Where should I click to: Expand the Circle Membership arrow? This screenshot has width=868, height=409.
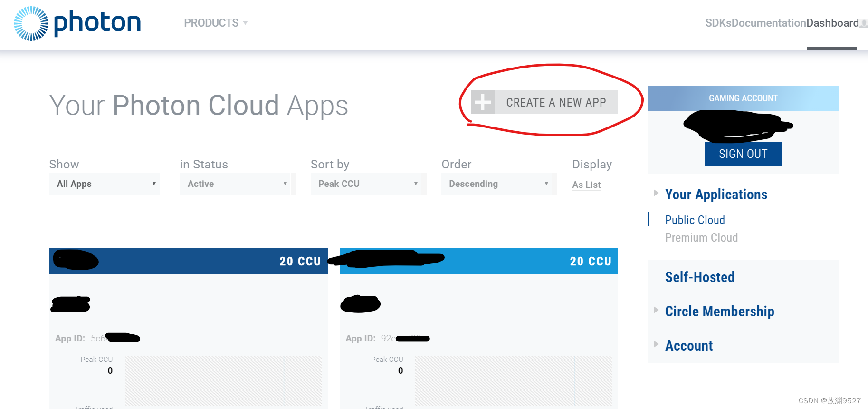[656, 310]
